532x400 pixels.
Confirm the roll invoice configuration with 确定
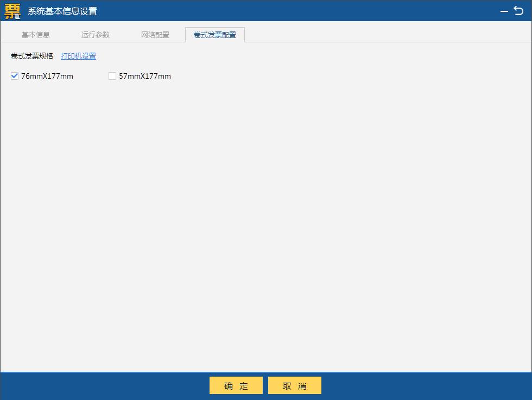tap(236, 385)
